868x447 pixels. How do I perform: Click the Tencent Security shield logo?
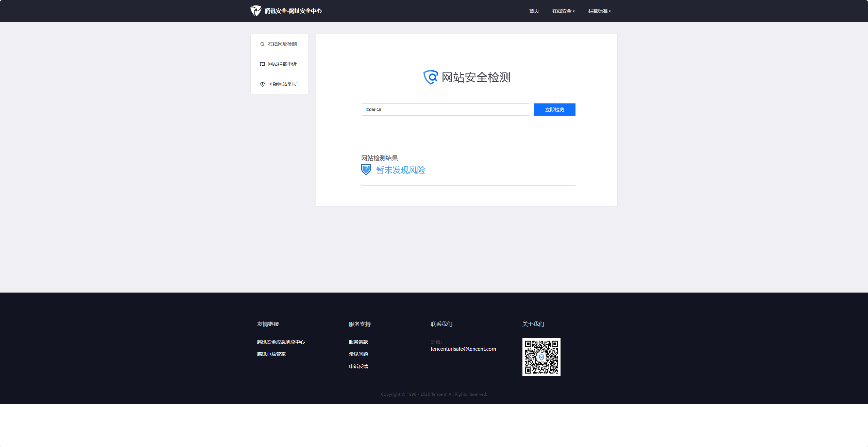256,11
